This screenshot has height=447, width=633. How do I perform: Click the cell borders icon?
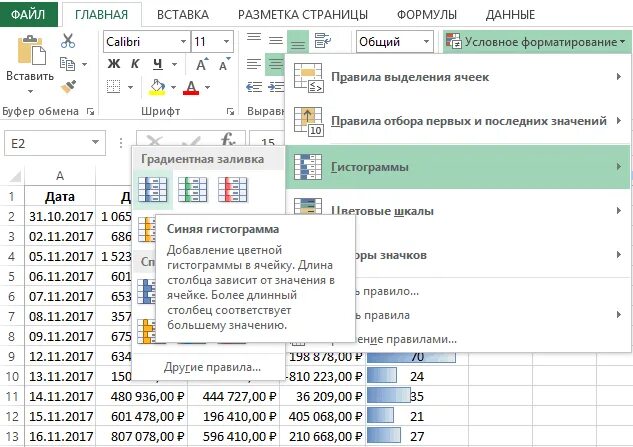pos(113,87)
